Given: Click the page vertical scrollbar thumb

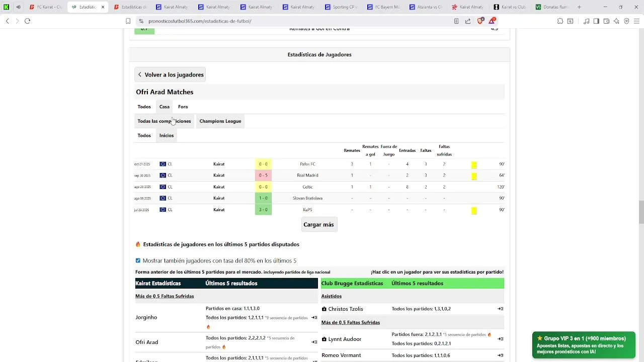Looking at the screenshot, I should click(641, 212).
